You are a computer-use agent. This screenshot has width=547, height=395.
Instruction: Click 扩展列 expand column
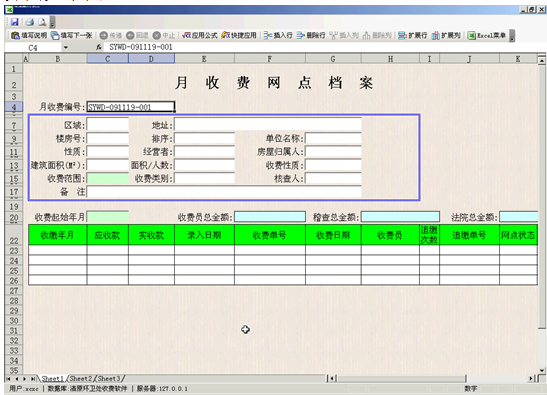[x=446, y=35]
